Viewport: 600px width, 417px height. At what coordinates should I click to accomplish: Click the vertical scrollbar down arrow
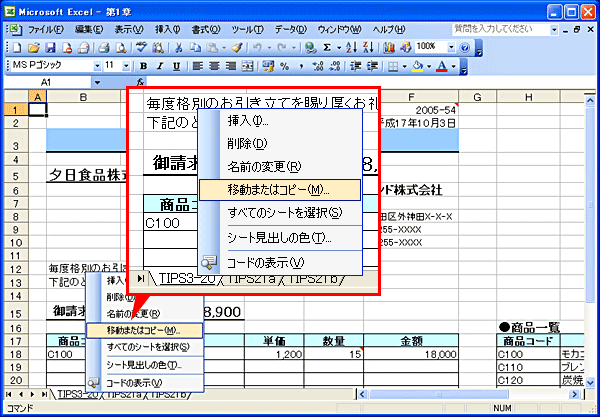[x=590, y=382]
